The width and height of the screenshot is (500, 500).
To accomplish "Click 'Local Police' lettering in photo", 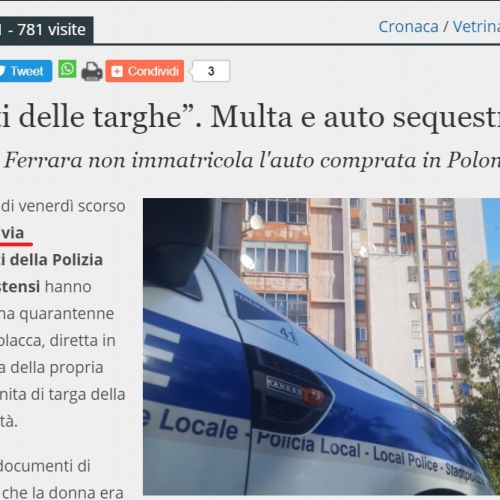I will (405, 457).
